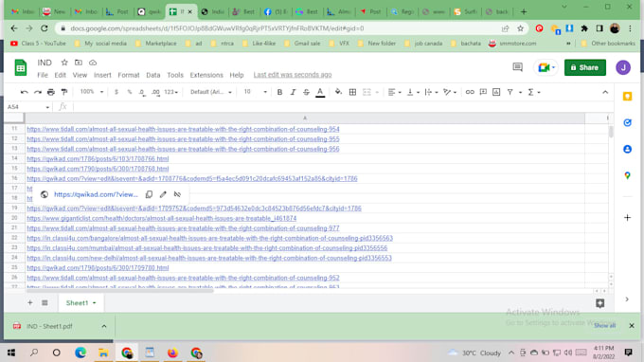Image resolution: width=644 pixels, height=362 pixels.
Task: Toggle bold formatting
Action: [x=279, y=92]
